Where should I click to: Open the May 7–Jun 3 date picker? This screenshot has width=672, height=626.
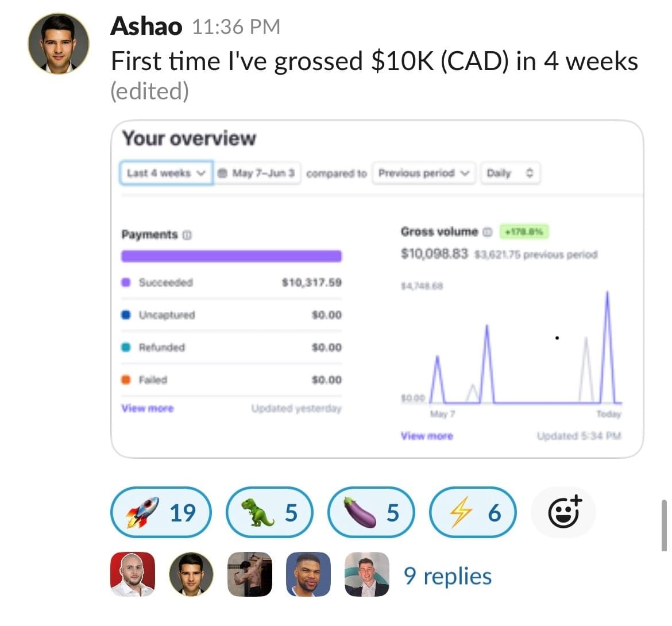[258, 173]
